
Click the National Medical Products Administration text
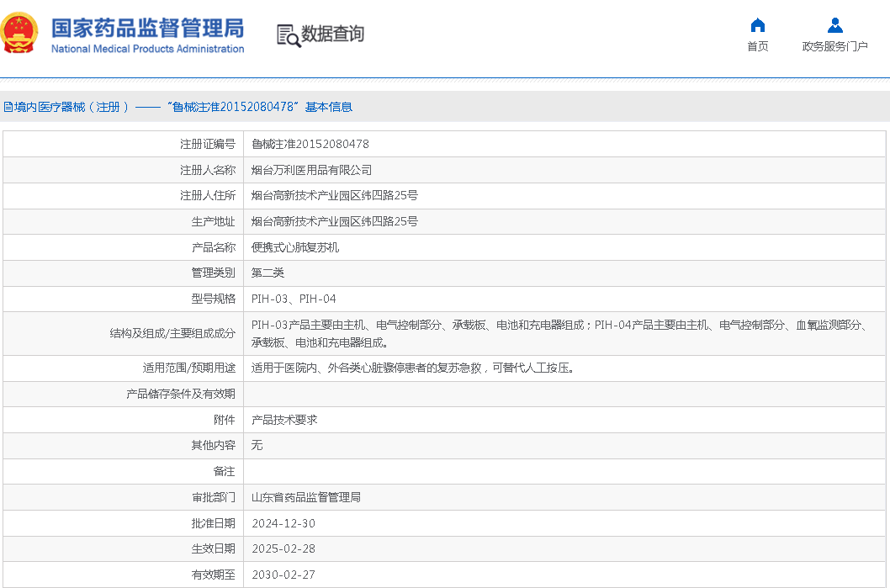(x=147, y=49)
